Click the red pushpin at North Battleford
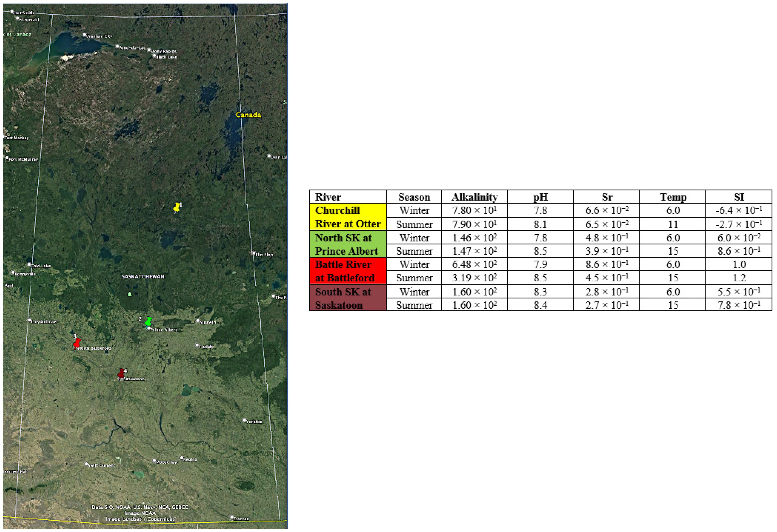 tap(77, 342)
